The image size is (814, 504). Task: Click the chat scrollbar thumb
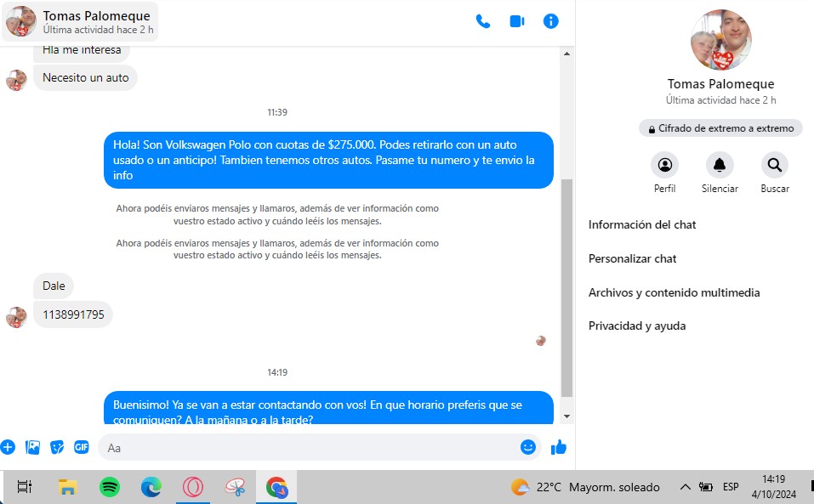[x=566, y=288]
